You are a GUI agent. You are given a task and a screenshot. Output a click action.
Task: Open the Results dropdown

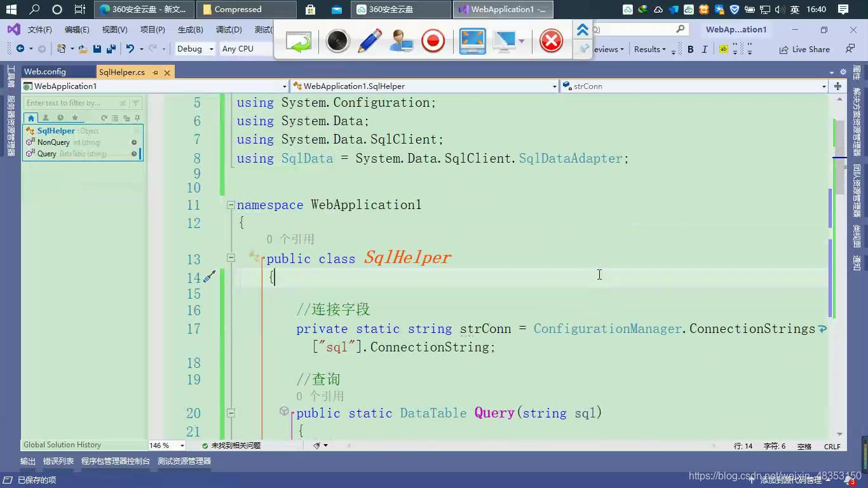tap(650, 49)
